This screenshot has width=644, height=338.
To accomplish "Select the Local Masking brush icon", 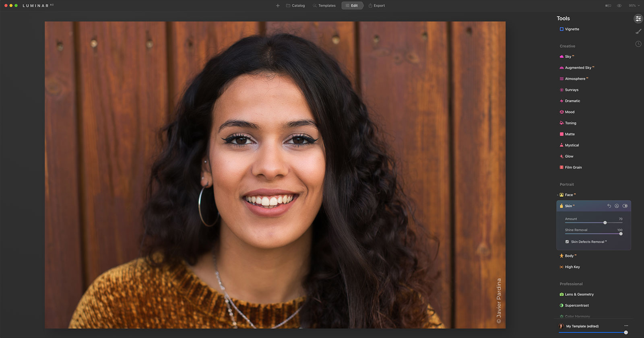I will tap(638, 31).
